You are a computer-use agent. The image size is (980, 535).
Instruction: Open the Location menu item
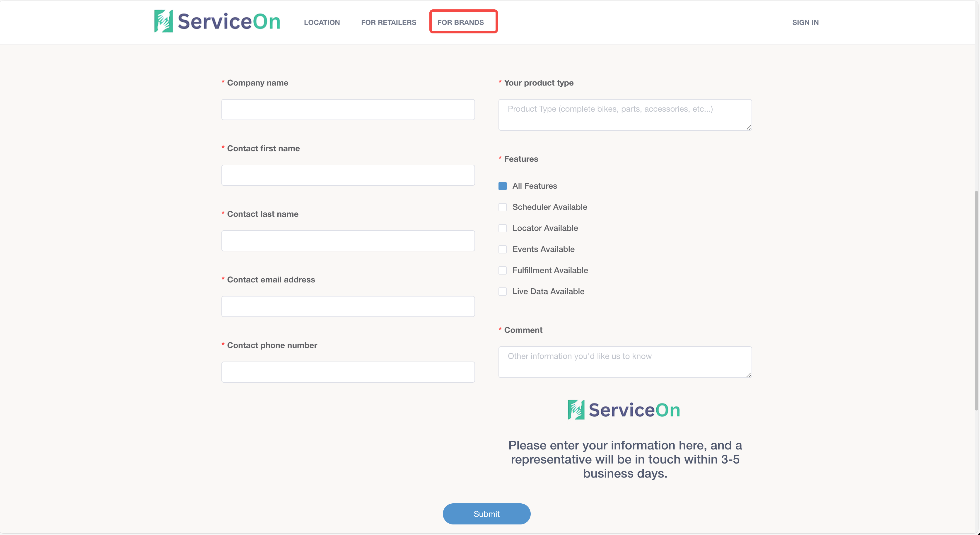pos(322,23)
